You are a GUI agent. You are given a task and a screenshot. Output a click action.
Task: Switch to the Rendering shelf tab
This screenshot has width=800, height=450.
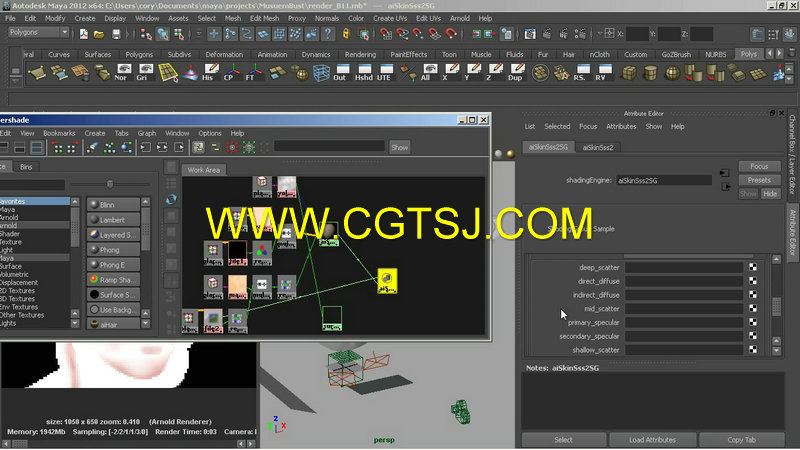click(360, 55)
